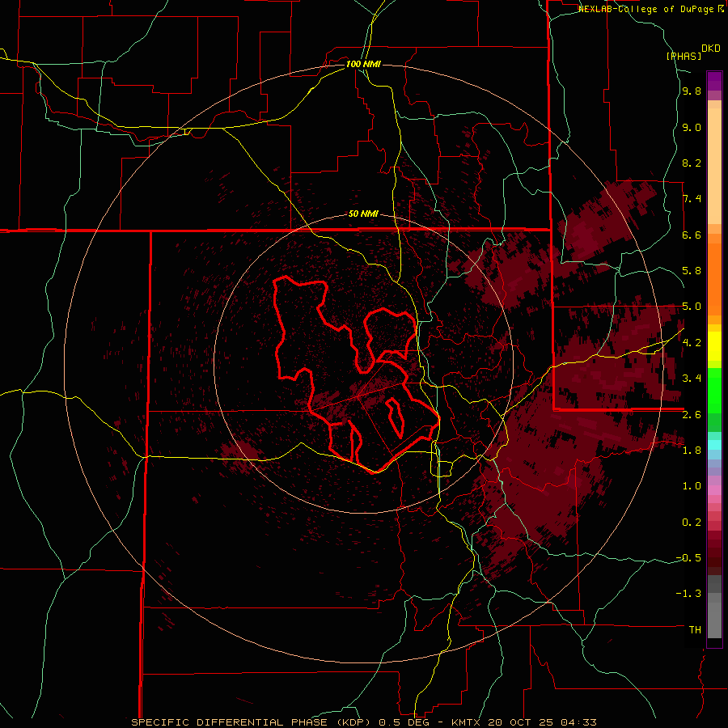Click the 1.0 scale value
728x728 pixels.
692,486
